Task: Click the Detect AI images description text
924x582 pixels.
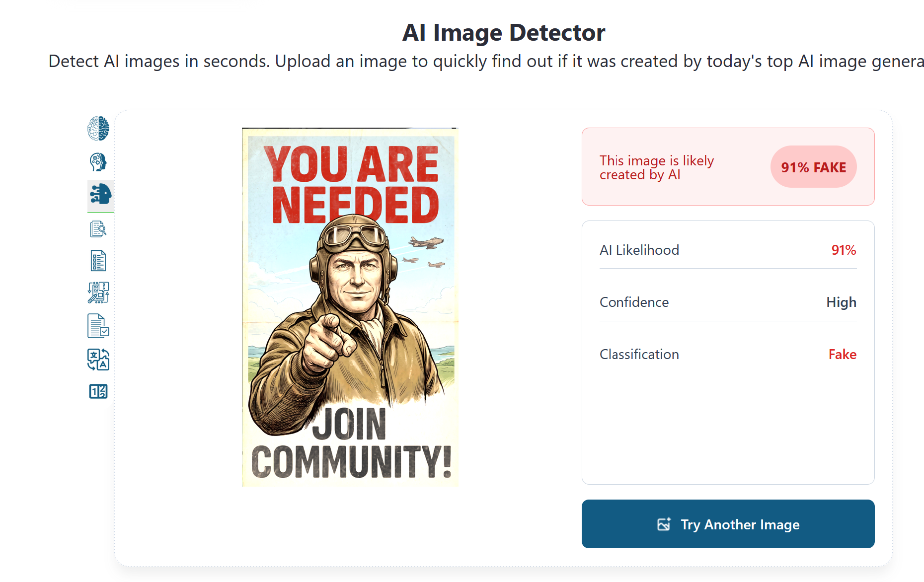Action: pyautogui.click(x=486, y=62)
